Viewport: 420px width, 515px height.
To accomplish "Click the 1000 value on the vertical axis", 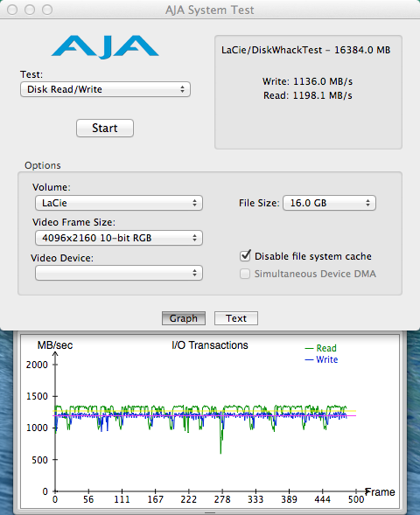I will click(x=37, y=428).
